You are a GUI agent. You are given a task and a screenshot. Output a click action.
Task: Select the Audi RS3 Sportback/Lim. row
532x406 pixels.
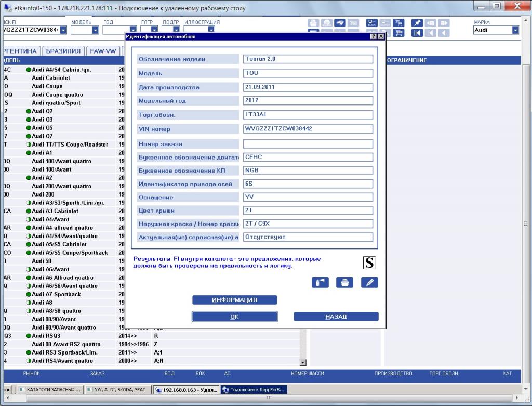(151, 352)
